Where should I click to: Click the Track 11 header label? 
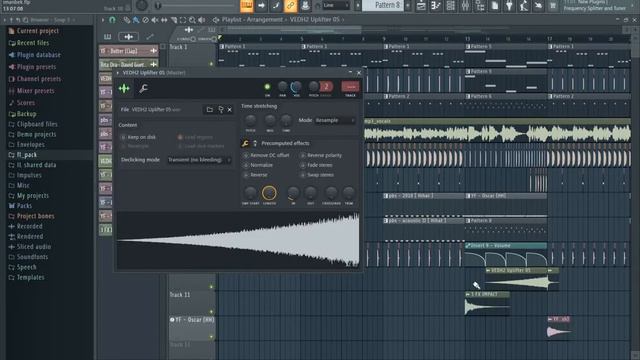(180, 295)
